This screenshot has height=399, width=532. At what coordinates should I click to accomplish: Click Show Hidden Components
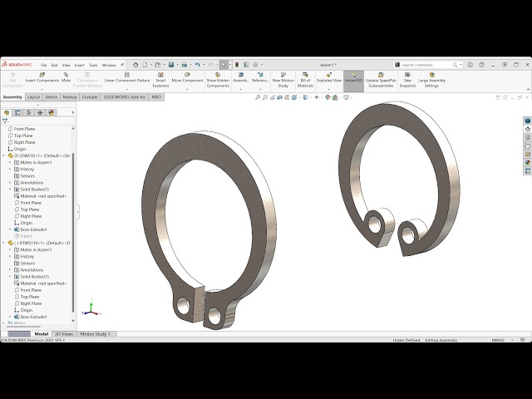pyautogui.click(x=218, y=80)
